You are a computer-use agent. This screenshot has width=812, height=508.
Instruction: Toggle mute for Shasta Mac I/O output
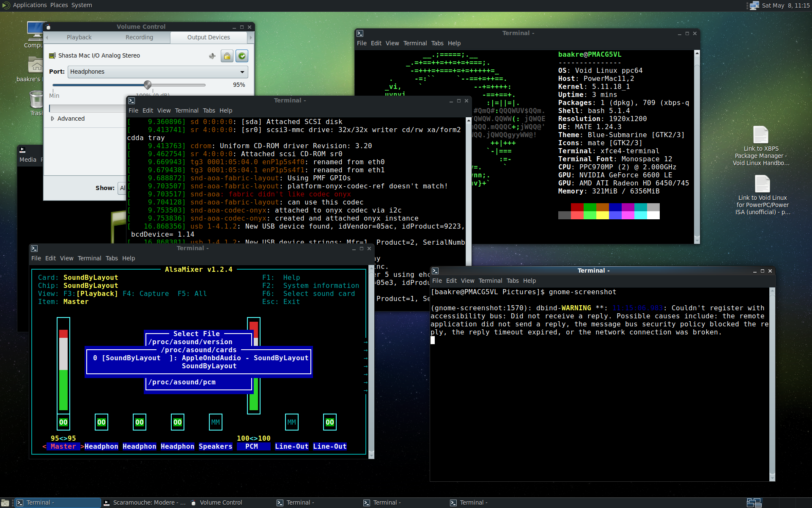(212, 56)
